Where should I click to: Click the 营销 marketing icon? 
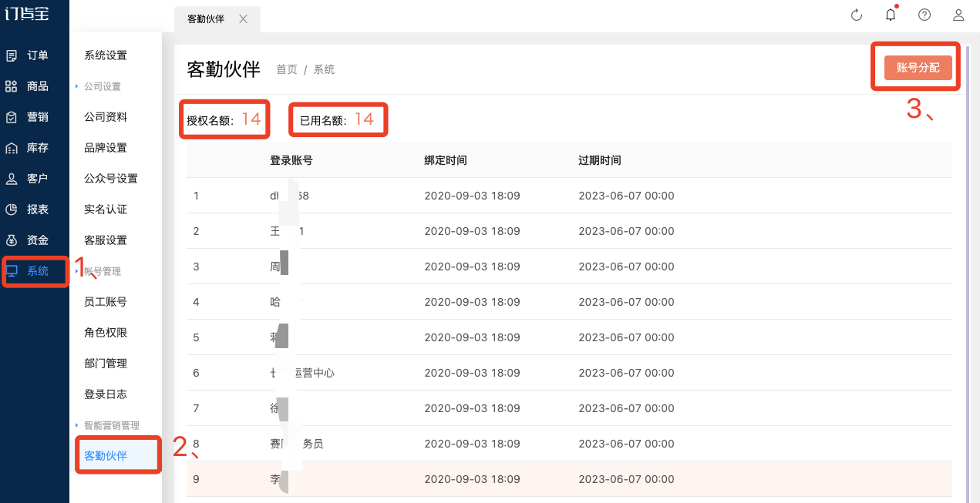point(12,117)
